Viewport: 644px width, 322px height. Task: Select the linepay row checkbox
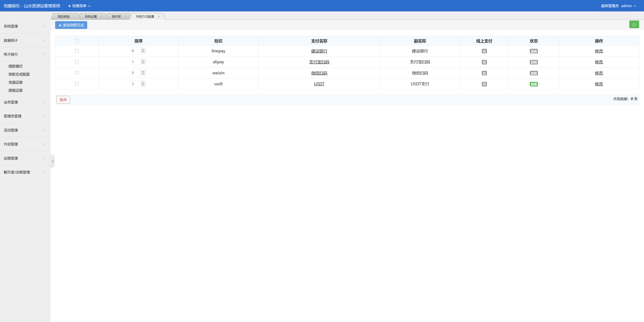77,51
